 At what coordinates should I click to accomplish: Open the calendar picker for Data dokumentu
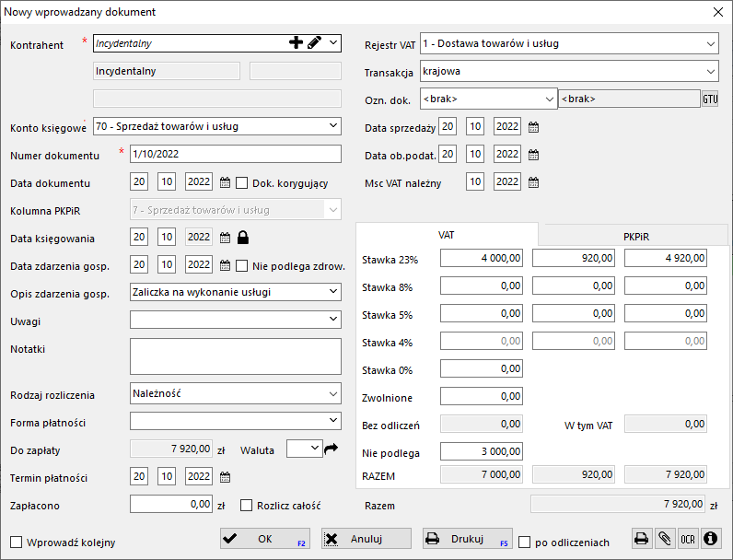pos(225,182)
